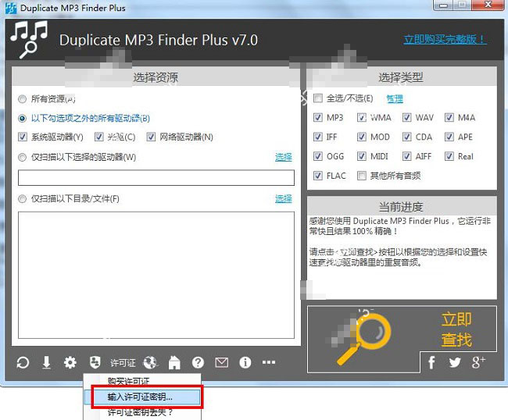
Task: Click the download arrow icon
Action: pyautogui.click(x=46, y=362)
